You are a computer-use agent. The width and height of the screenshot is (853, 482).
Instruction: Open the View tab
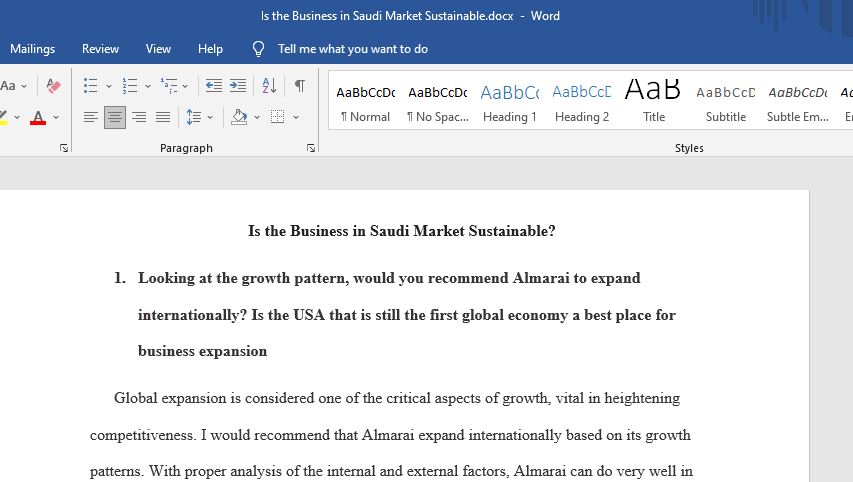coord(158,49)
